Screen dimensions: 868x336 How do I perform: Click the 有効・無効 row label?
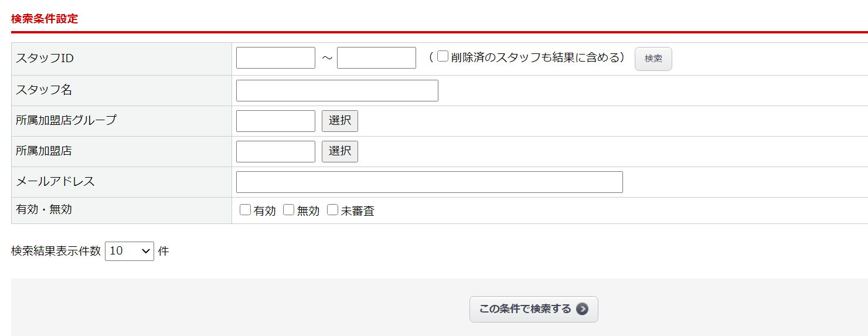44,209
